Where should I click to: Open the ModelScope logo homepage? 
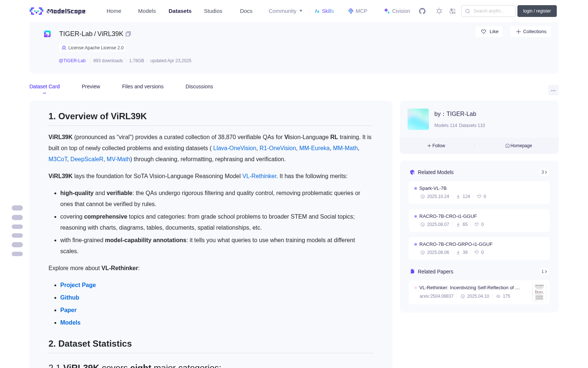[58, 11]
